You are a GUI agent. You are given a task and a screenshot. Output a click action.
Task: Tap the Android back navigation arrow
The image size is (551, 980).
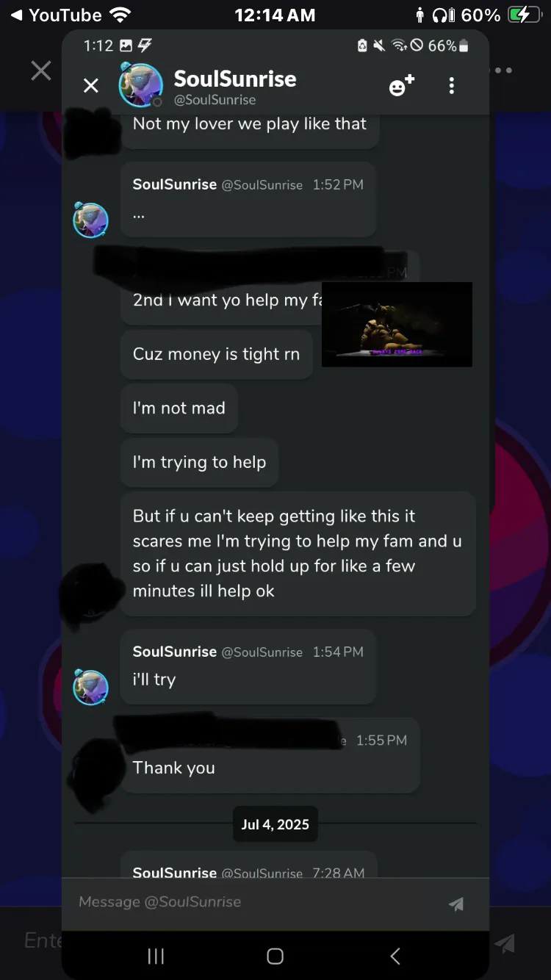[x=395, y=956]
